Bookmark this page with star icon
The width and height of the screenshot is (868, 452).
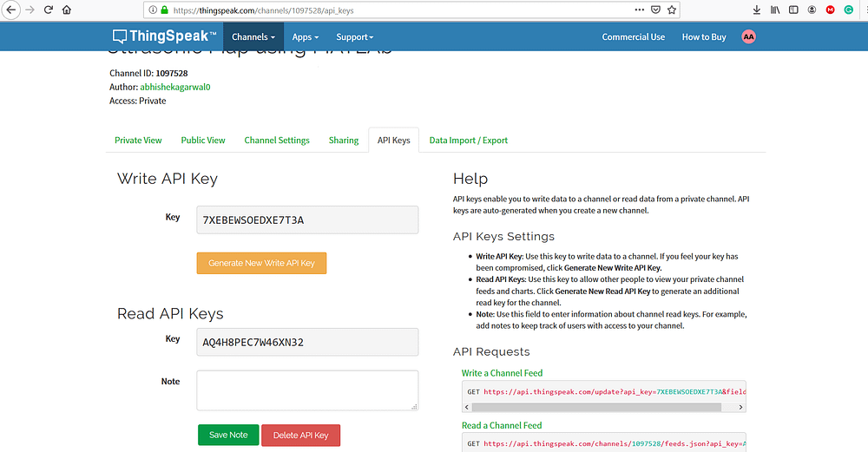point(671,10)
